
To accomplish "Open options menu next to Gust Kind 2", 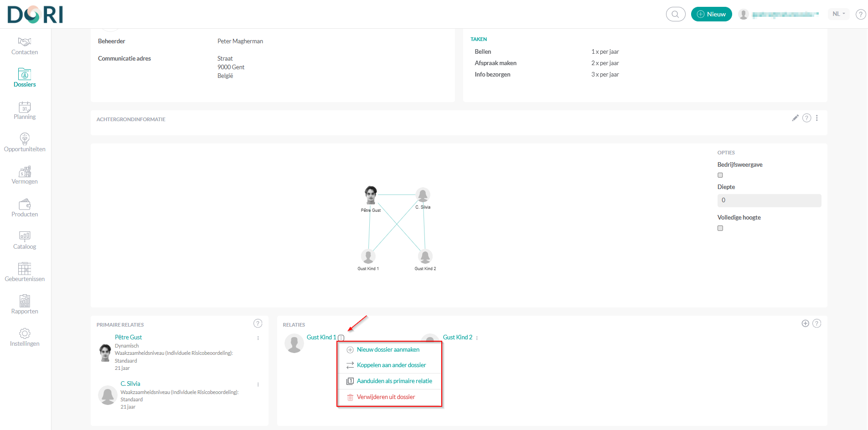I will click(477, 338).
